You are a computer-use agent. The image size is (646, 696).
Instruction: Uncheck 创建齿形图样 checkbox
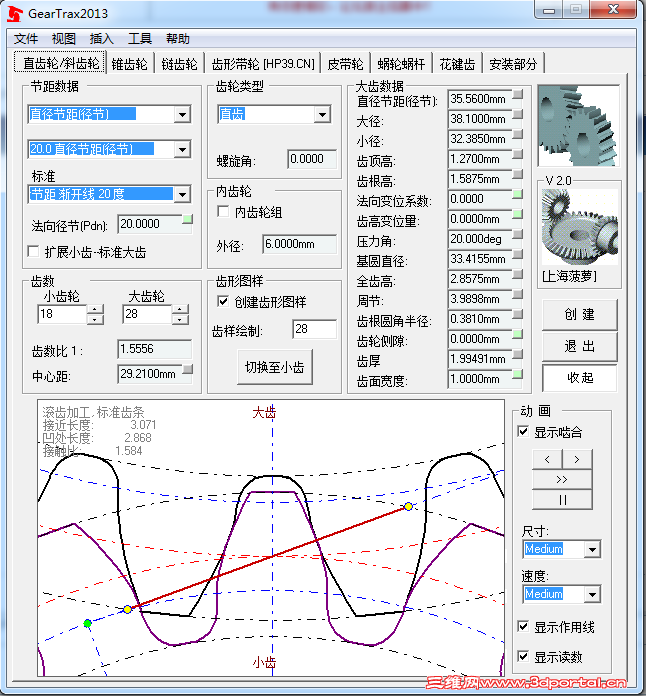click(223, 301)
